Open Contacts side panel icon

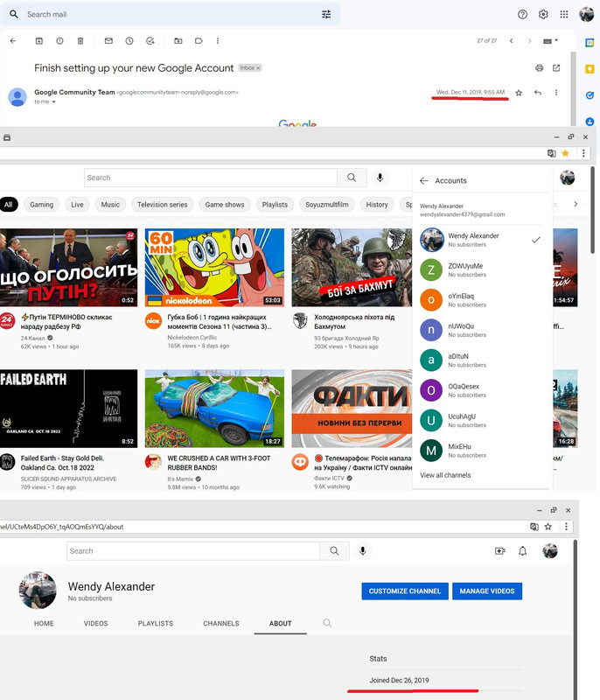590,122
